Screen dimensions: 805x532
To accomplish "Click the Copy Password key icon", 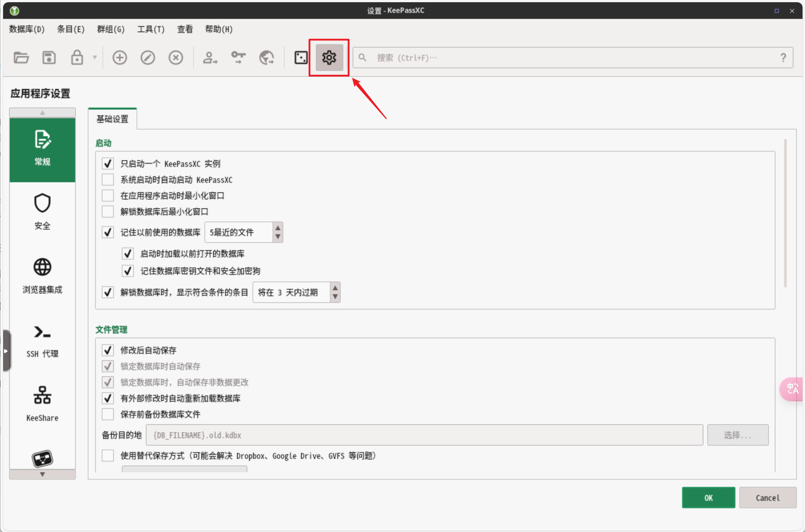I will (x=238, y=58).
